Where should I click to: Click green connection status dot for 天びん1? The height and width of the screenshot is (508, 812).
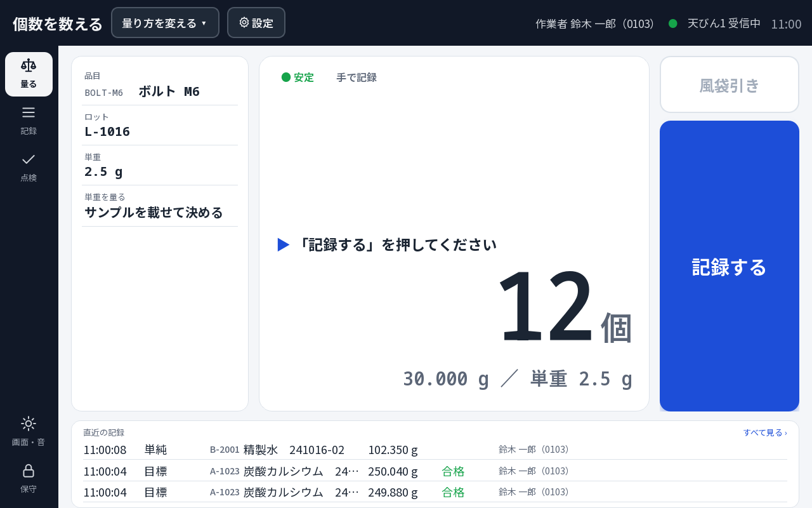673,23
